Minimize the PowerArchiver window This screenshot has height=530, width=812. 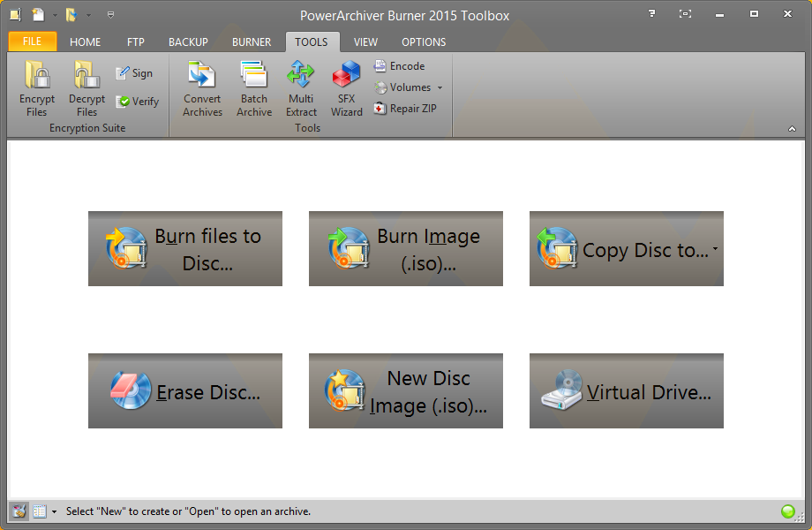click(x=719, y=14)
